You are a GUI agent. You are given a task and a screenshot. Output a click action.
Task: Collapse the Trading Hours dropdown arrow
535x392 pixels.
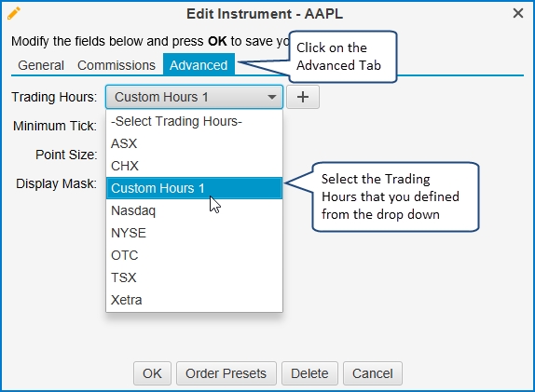(271, 97)
